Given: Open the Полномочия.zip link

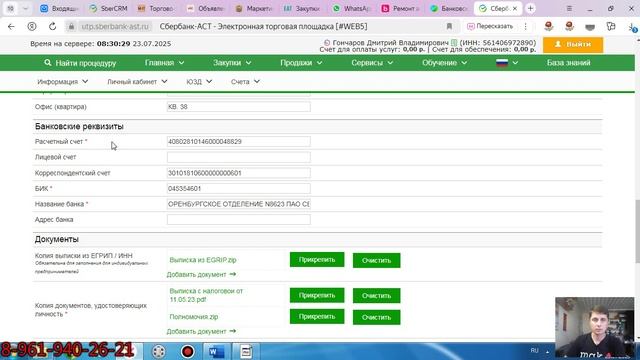Looking at the screenshot, I should point(194,317).
